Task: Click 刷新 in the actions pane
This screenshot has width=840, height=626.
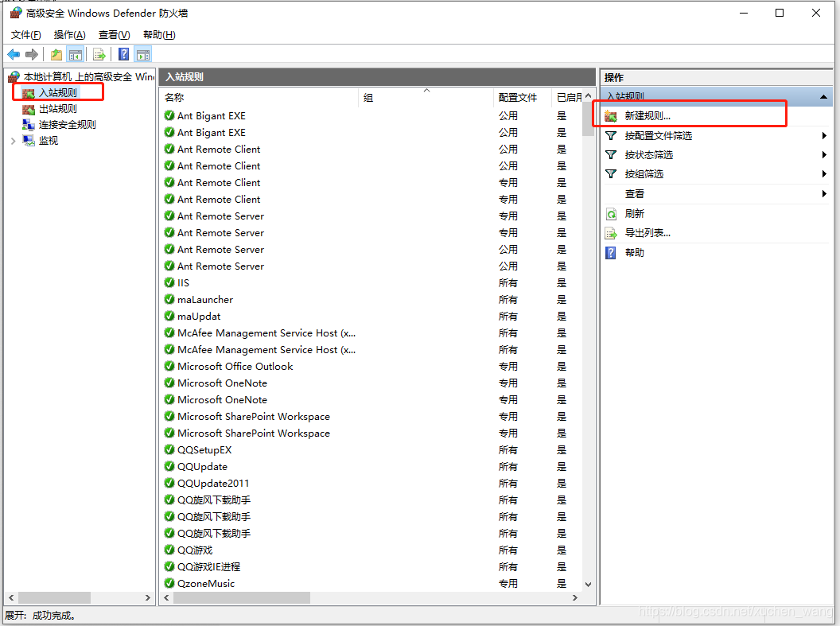Action: point(634,214)
